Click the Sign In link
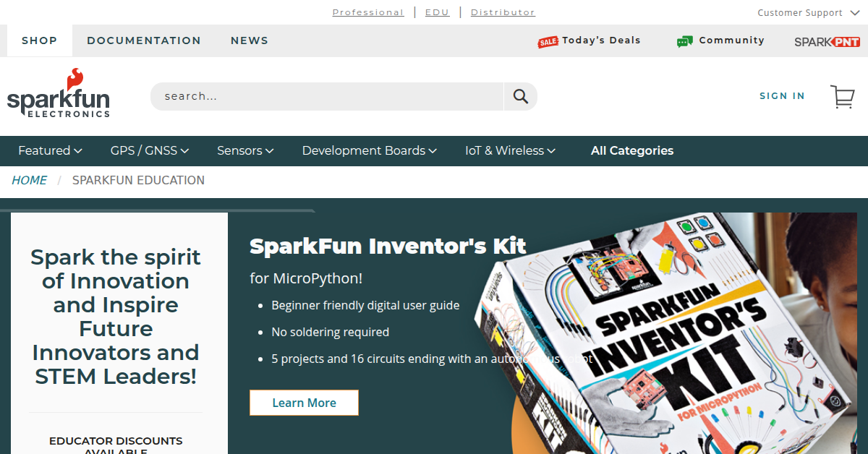The width and height of the screenshot is (868, 454). click(x=782, y=96)
